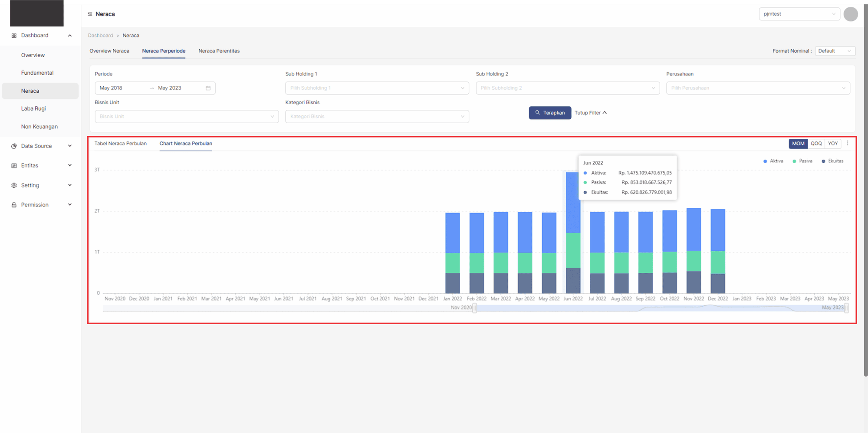
Task: Click the user avatar circle
Action: pos(850,14)
